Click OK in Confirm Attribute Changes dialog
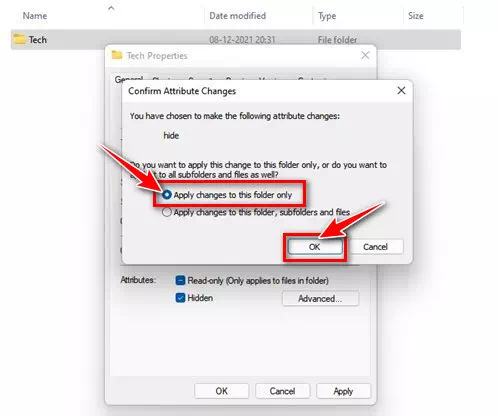The image size is (500, 416). tap(315, 247)
